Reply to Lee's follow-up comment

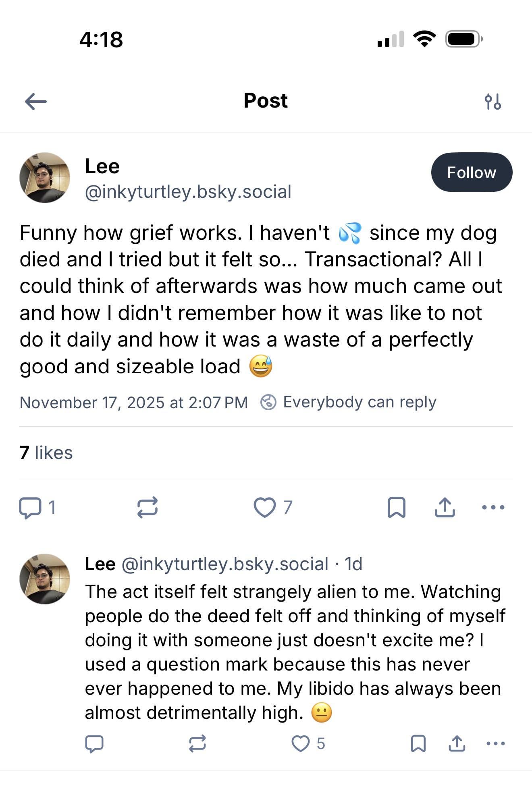[x=94, y=743]
